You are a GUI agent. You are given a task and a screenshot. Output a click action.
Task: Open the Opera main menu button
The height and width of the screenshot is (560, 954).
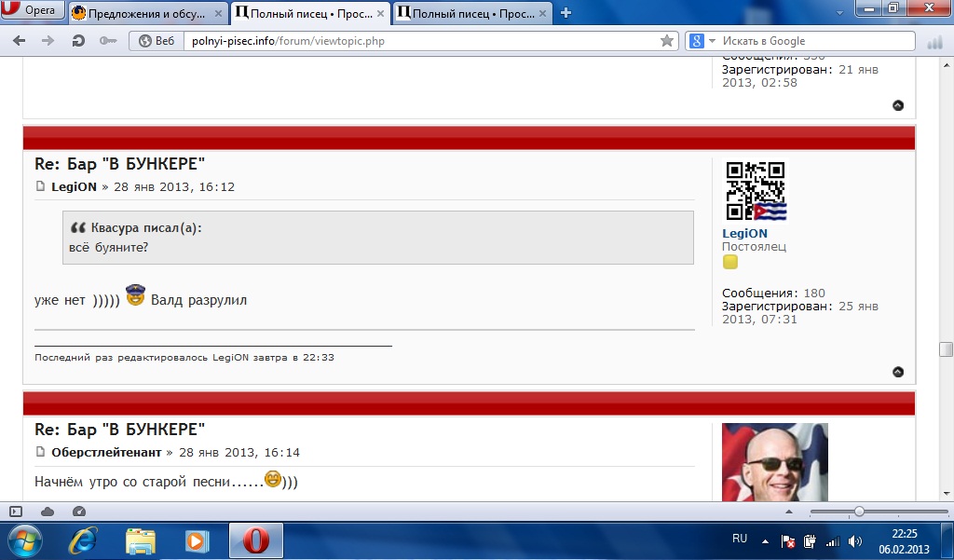point(33,10)
